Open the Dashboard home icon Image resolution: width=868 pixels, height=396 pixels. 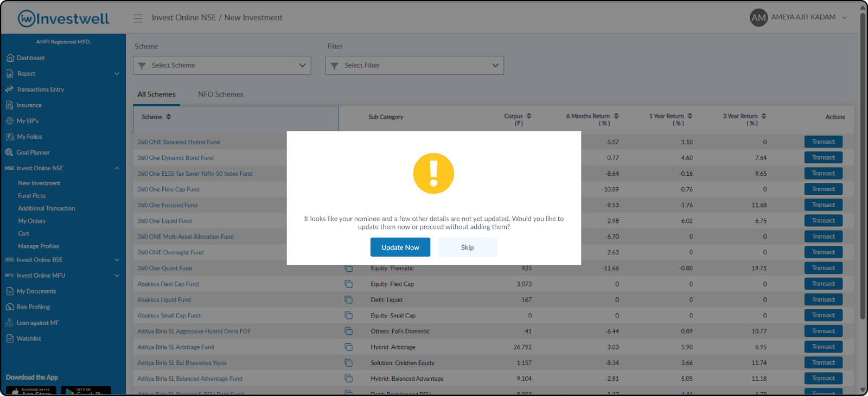pyautogui.click(x=10, y=58)
